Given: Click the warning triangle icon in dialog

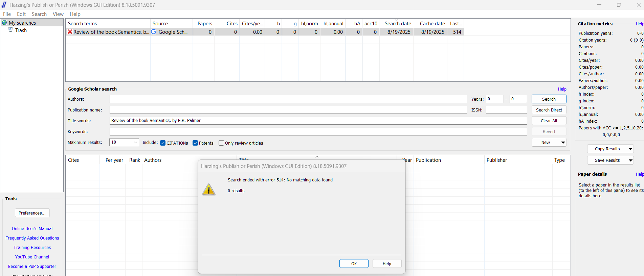Looking at the screenshot, I should coord(209,190).
